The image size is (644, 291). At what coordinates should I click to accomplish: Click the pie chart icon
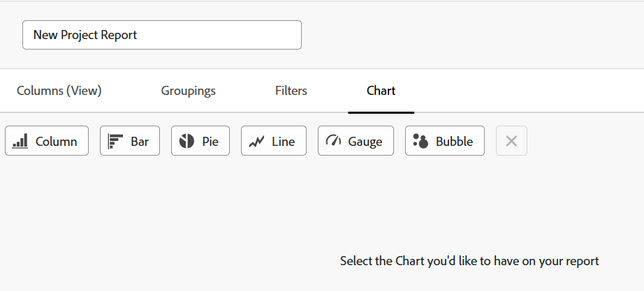click(x=186, y=141)
